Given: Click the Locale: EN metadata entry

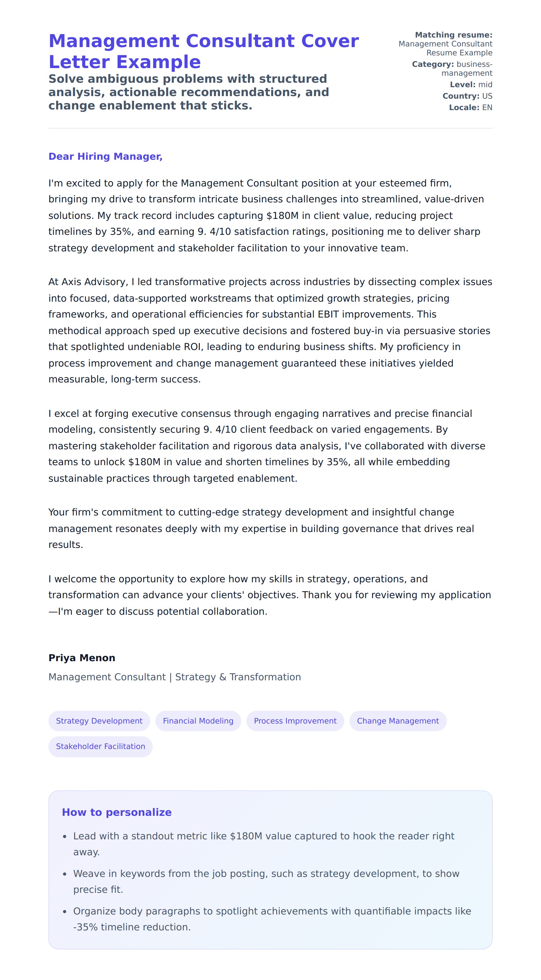Looking at the screenshot, I should click(470, 107).
